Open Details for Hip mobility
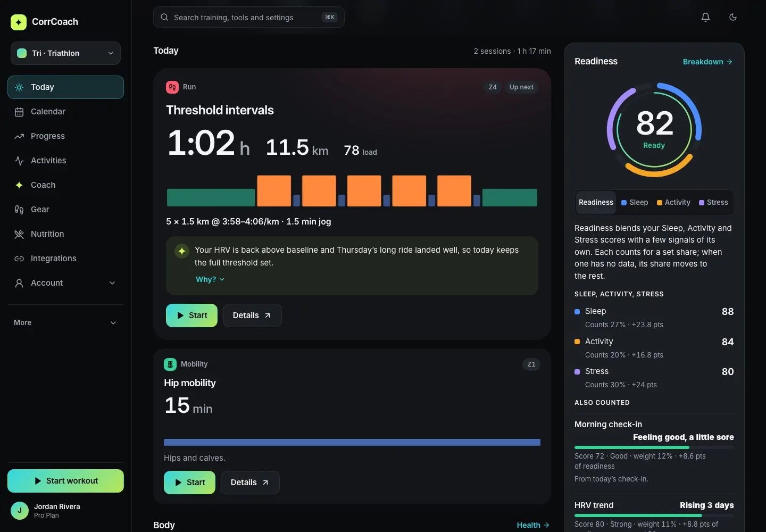The width and height of the screenshot is (766, 532). click(x=250, y=483)
